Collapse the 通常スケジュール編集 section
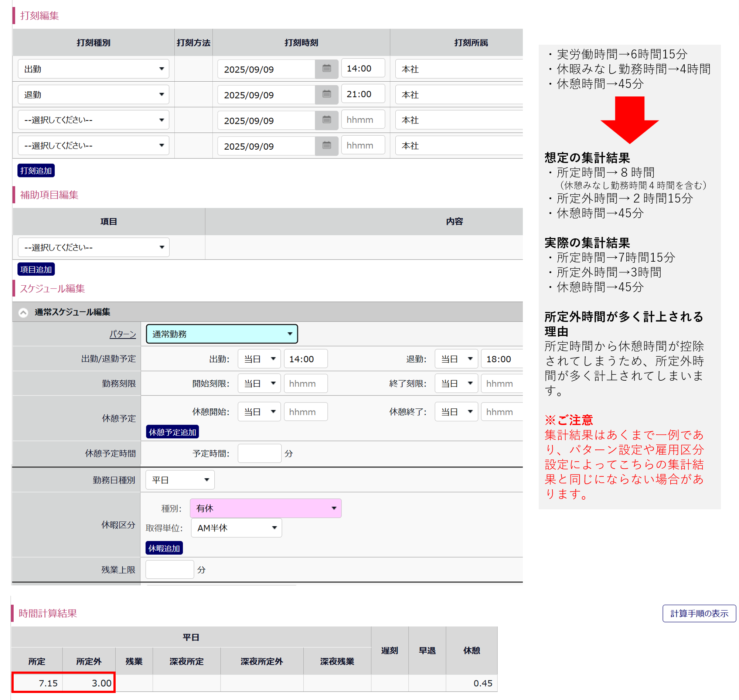The width and height of the screenshot is (739, 700). pyautogui.click(x=23, y=312)
